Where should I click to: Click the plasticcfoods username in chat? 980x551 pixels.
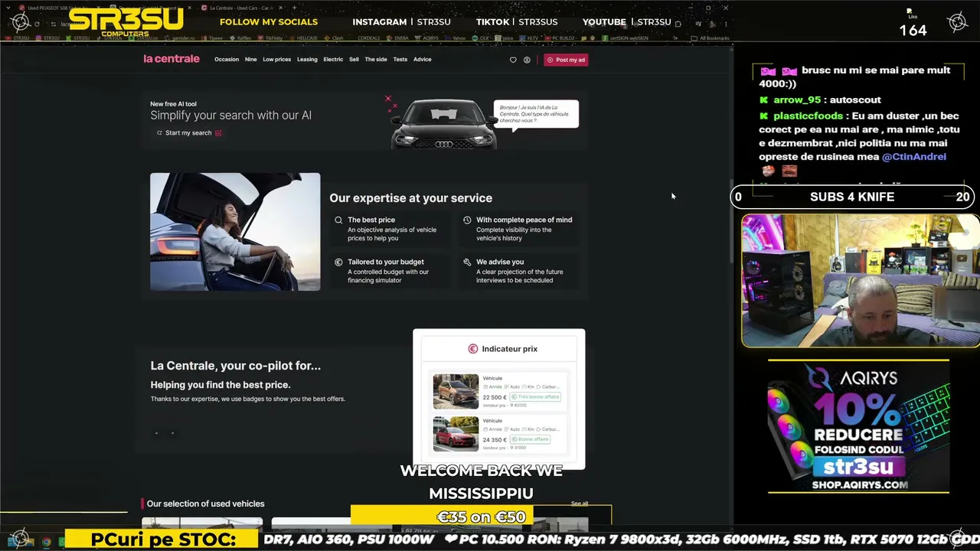click(808, 116)
